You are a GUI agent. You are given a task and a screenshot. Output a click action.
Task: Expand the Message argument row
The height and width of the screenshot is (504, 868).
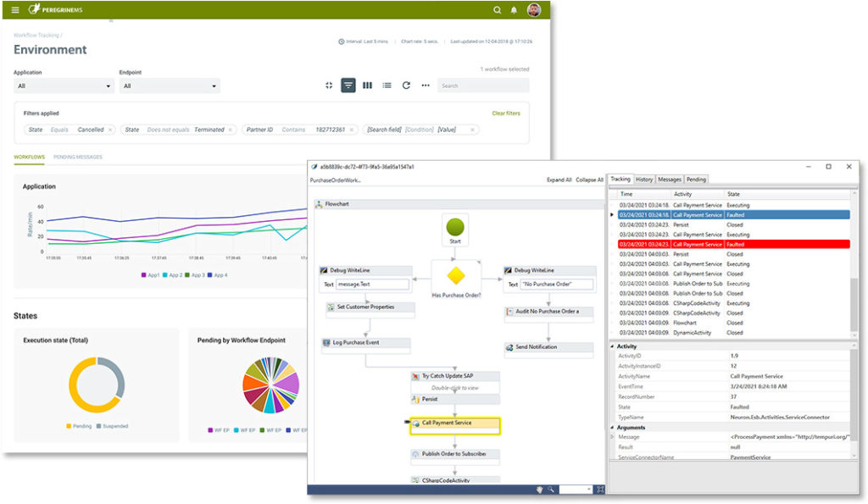point(613,437)
